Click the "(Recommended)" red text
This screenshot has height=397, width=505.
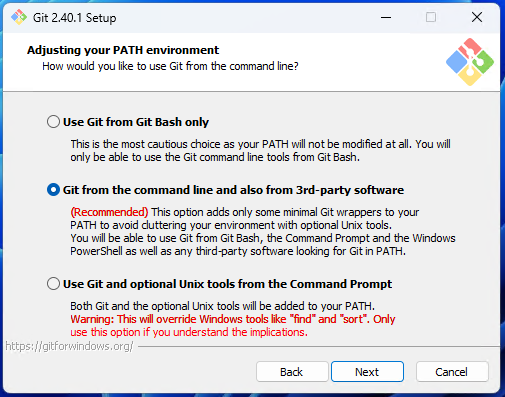coord(109,212)
